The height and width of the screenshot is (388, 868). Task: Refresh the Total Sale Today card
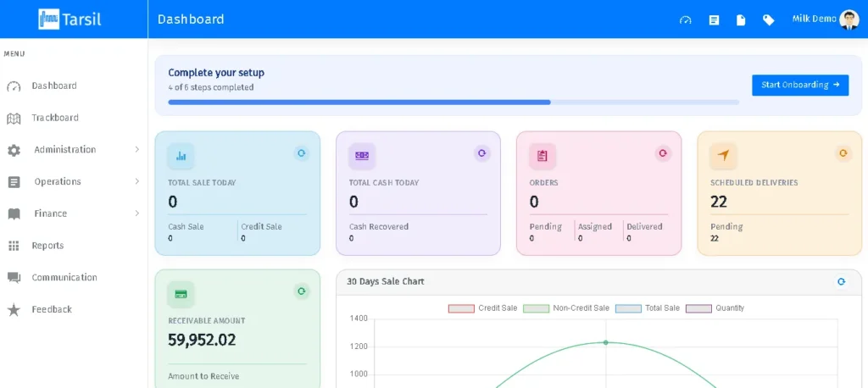coord(302,153)
